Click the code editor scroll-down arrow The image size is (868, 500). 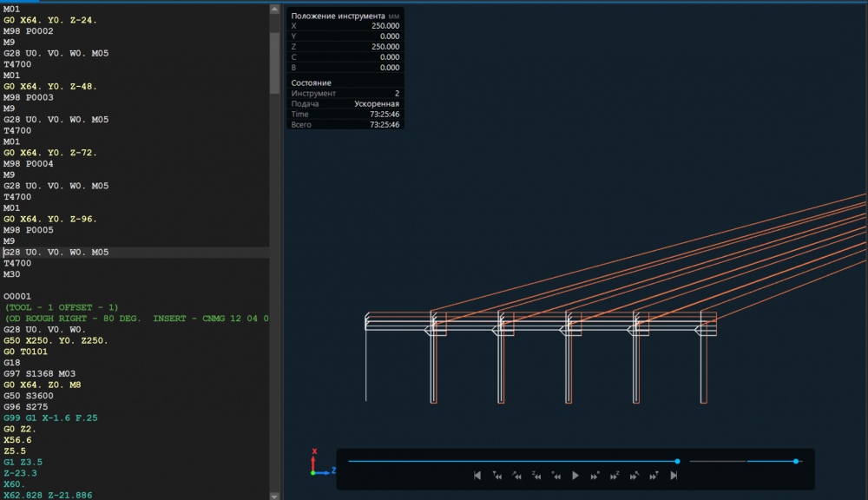click(x=274, y=496)
